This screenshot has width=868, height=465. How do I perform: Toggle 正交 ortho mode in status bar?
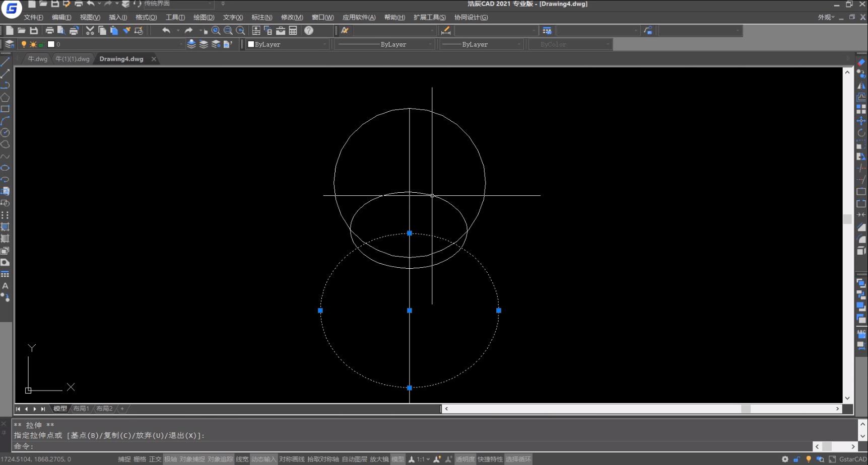click(x=155, y=459)
